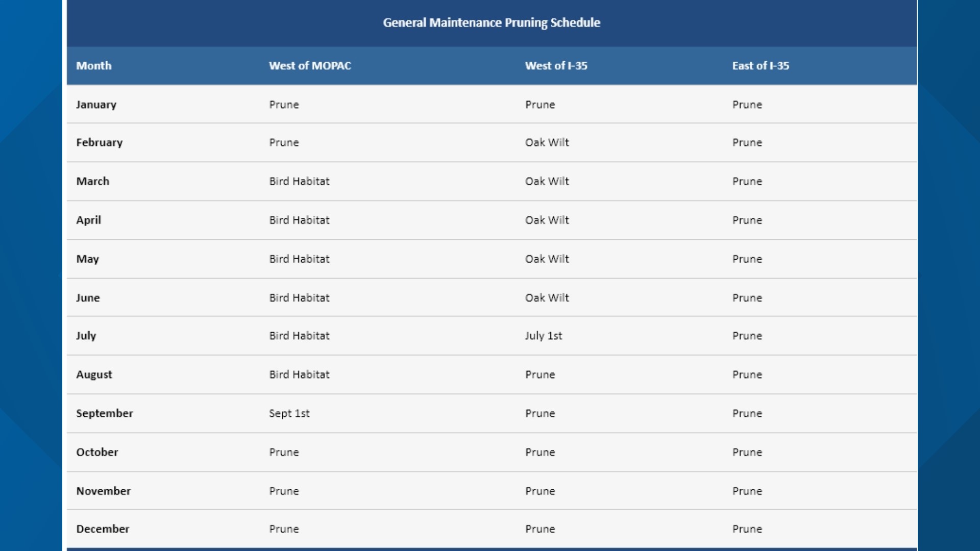This screenshot has width=980, height=551.
Task: Select the July 1st cell
Action: tap(544, 336)
